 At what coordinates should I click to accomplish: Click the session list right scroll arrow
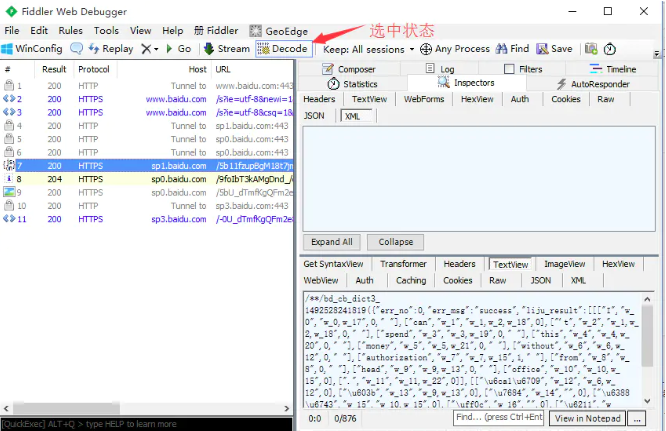click(287, 408)
